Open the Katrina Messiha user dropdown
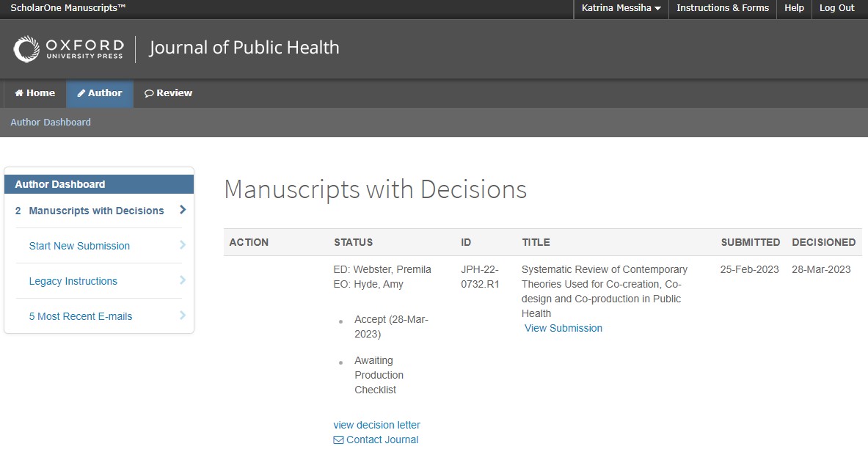 621,8
